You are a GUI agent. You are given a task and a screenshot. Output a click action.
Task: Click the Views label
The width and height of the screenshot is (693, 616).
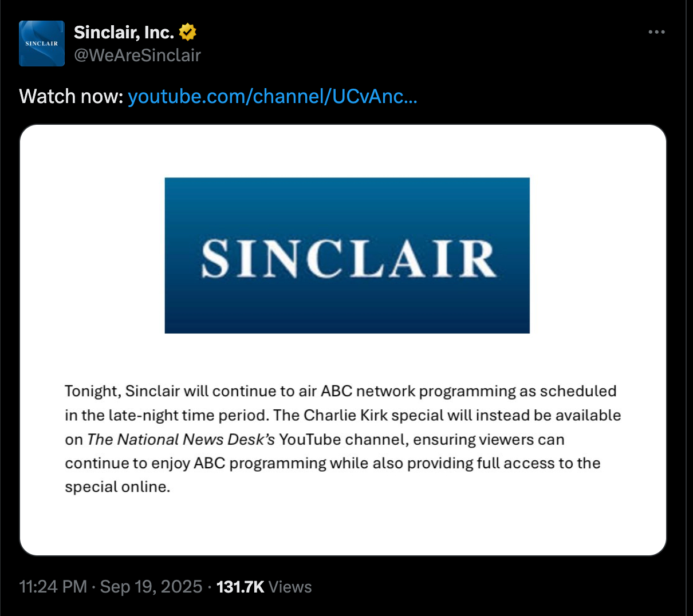coord(290,587)
